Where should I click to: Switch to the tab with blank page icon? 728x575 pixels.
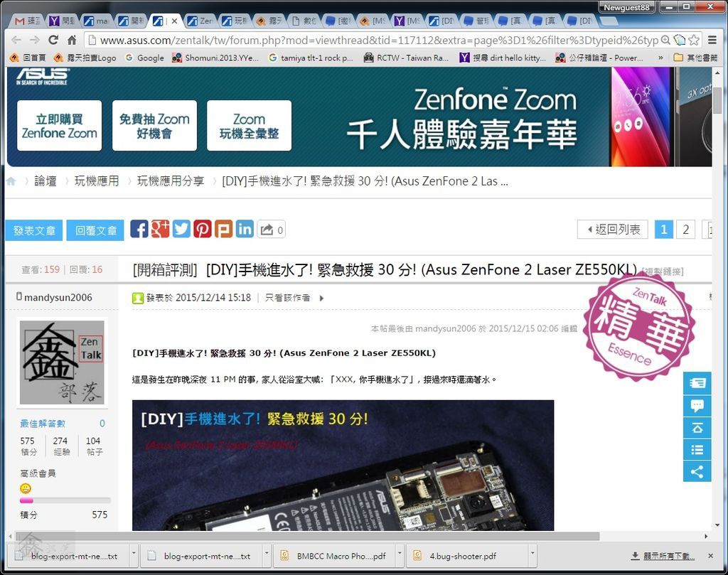(x=304, y=21)
